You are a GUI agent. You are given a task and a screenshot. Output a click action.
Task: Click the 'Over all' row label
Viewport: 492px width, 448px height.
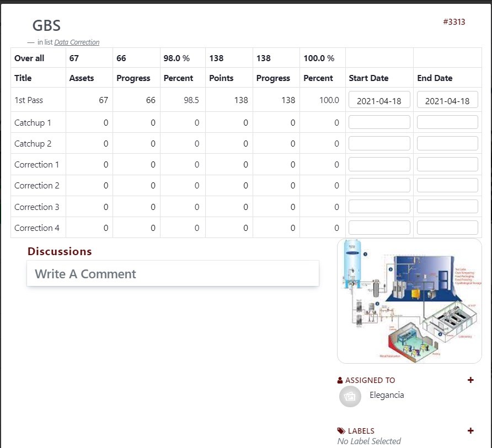point(29,58)
